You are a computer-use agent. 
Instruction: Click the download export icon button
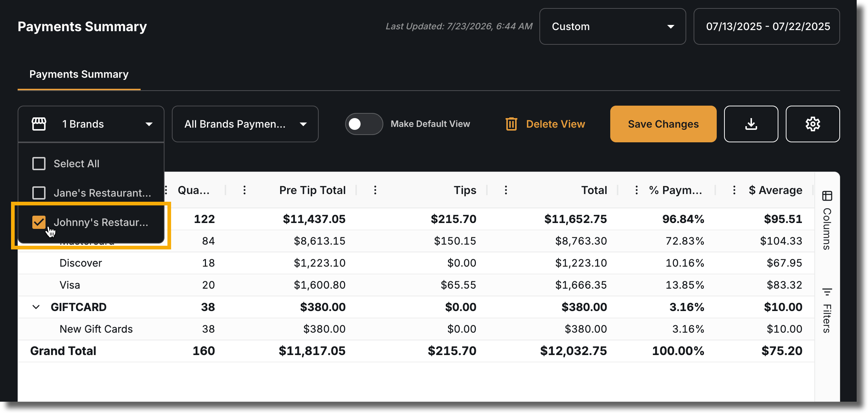click(x=751, y=124)
